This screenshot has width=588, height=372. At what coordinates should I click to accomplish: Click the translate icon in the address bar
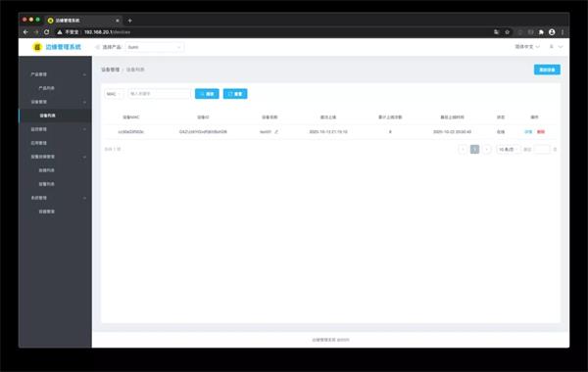pyautogui.click(x=496, y=32)
